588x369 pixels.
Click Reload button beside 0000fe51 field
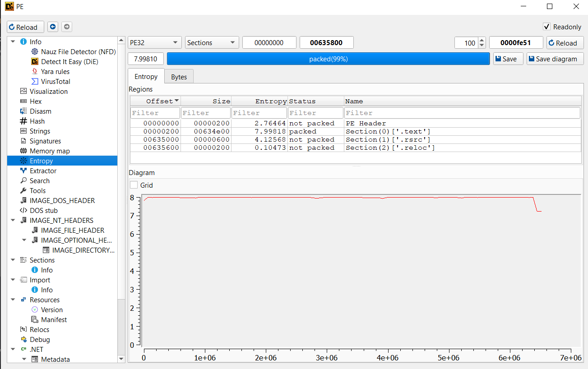pos(565,43)
